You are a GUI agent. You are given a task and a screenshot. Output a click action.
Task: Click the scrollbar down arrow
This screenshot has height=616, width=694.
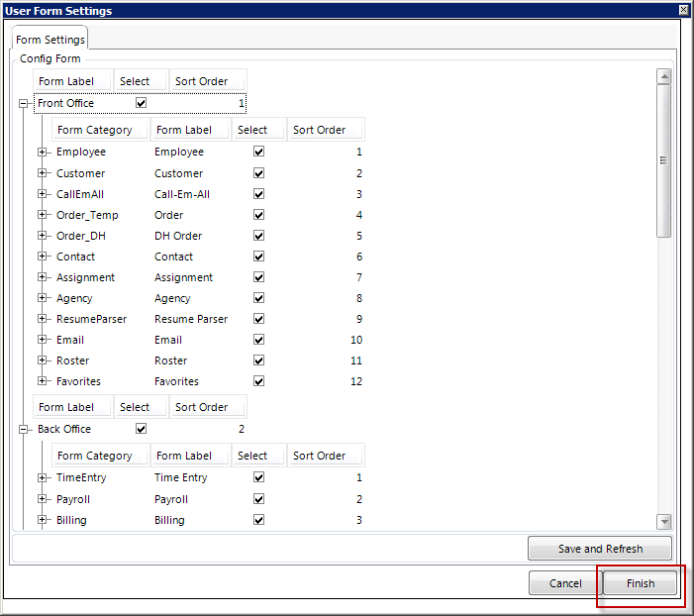click(x=664, y=522)
